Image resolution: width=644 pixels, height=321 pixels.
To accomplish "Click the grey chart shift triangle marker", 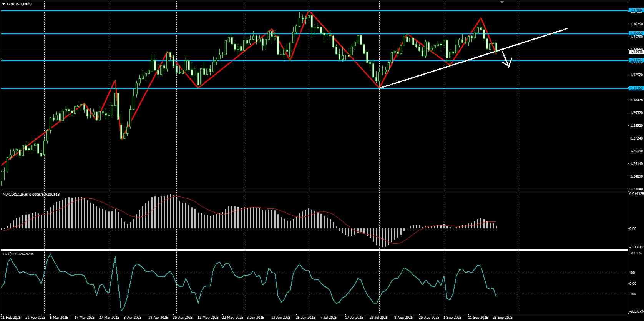I will [x=502, y=2].
